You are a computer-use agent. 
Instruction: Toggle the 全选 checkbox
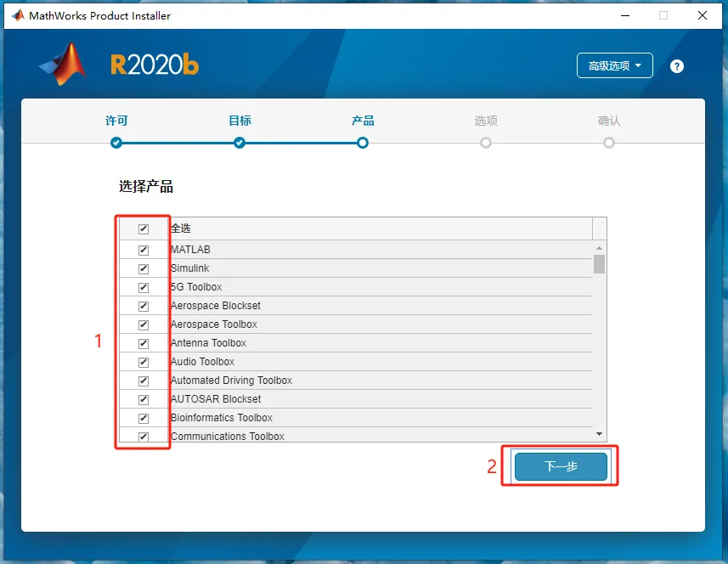[144, 228]
